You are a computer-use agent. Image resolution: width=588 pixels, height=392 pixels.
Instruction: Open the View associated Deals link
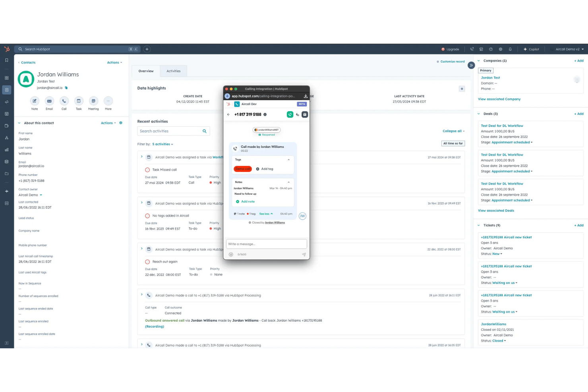click(496, 210)
